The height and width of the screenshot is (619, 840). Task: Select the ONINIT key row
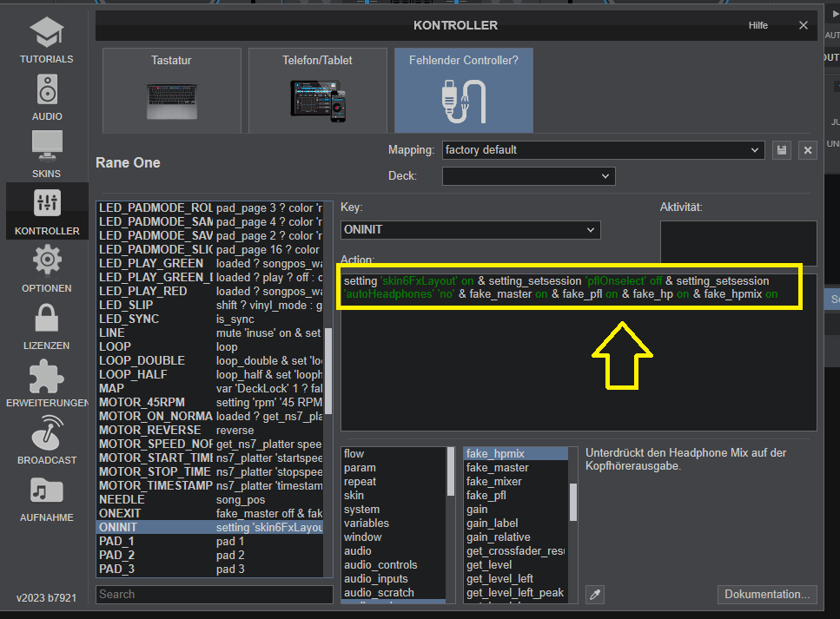[x=210, y=528]
